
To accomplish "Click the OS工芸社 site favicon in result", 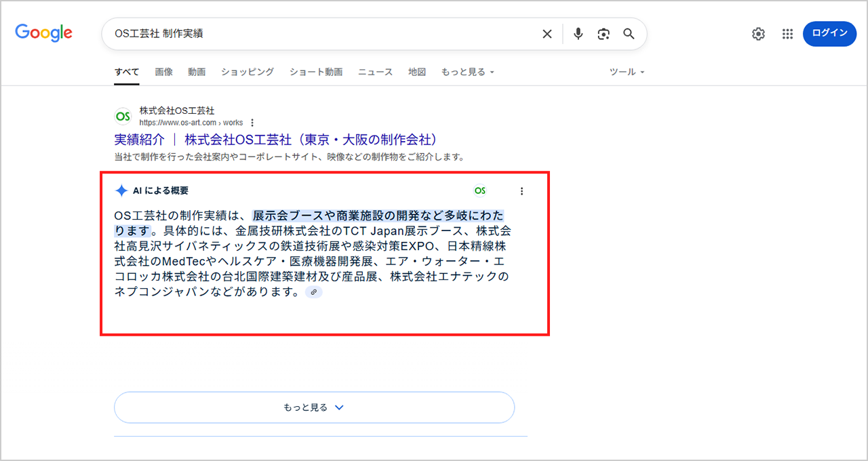I will coord(123,117).
